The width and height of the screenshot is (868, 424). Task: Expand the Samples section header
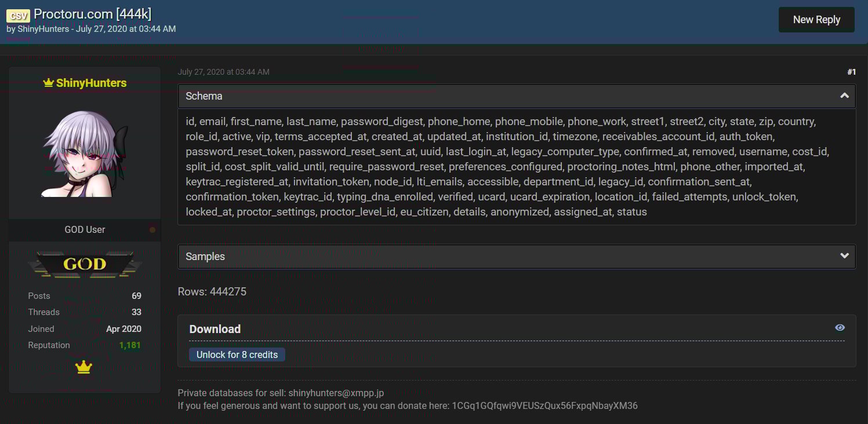pos(517,256)
